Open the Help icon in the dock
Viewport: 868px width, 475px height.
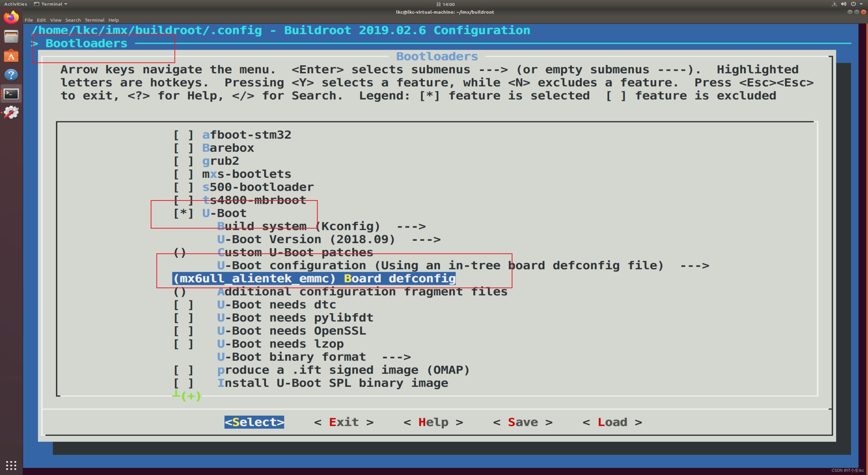(x=11, y=75)
